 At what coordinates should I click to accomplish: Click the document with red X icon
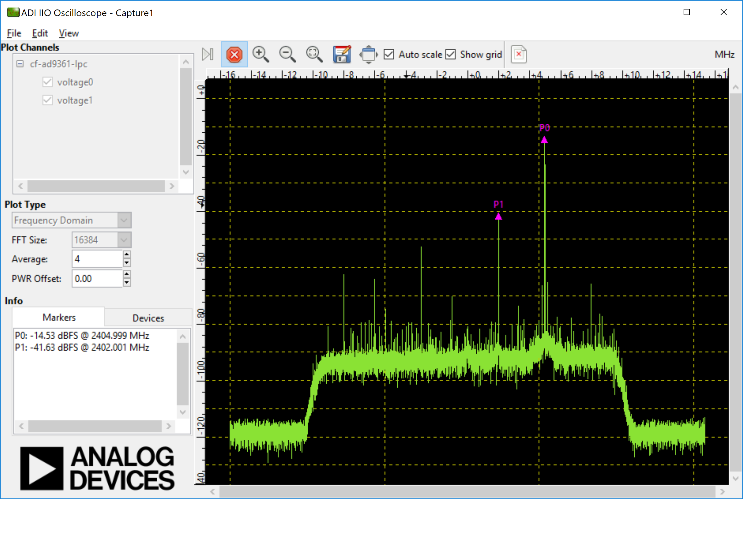tap(518, 54)
